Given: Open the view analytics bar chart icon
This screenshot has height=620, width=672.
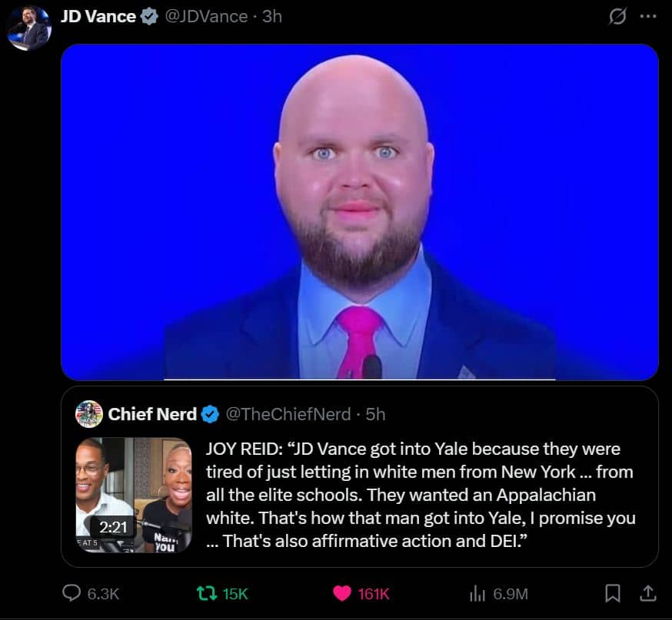Looking at the screenshot, I should click(x=477, y=593).
